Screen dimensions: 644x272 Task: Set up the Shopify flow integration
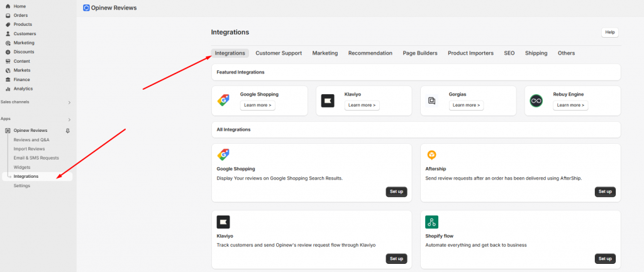click(605, 258)
